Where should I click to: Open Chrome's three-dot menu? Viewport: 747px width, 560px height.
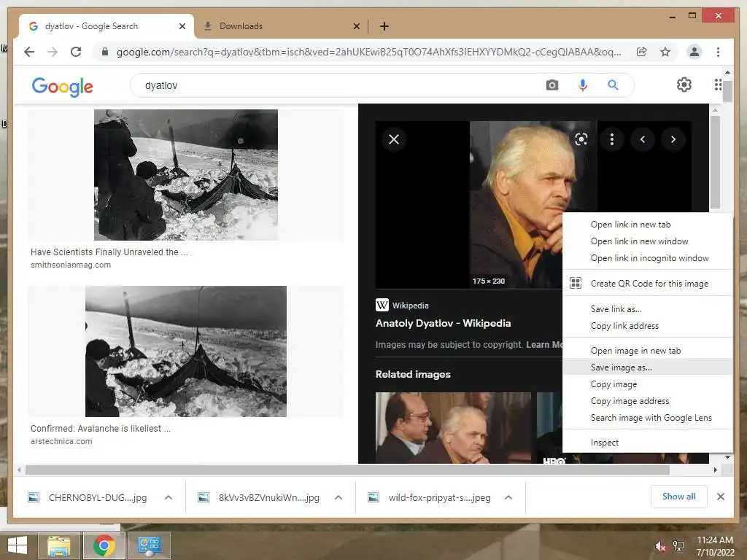[x=718, y=52]
